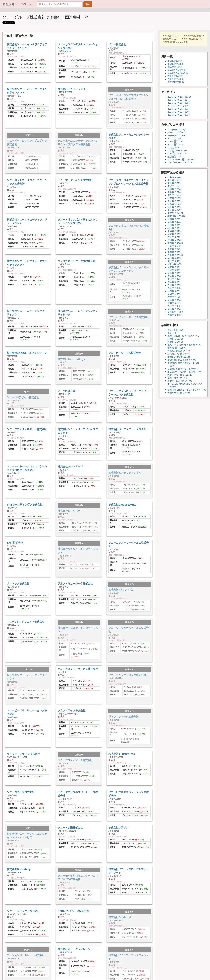Open 株式会社ソニー・ミュージックエンタテインメント link

(x=27, y=91)
